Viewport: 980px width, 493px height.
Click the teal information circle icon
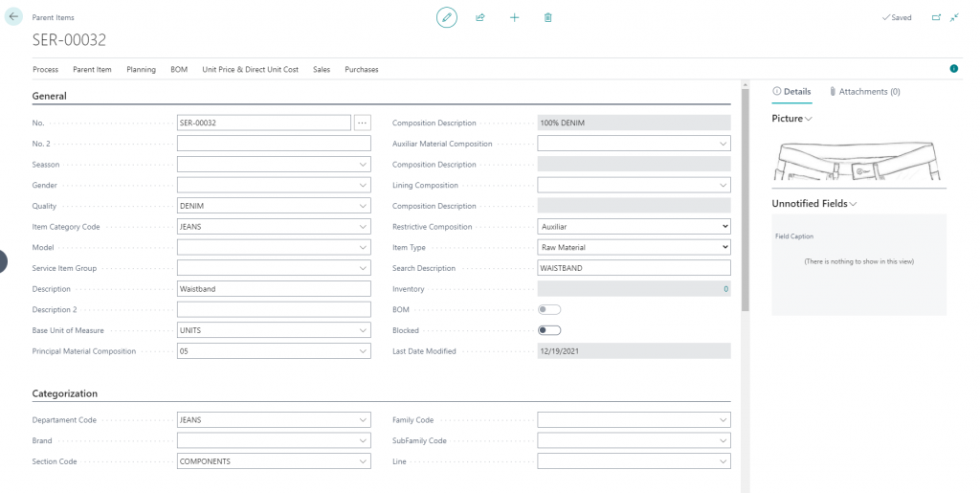click(x=954, y=69)
